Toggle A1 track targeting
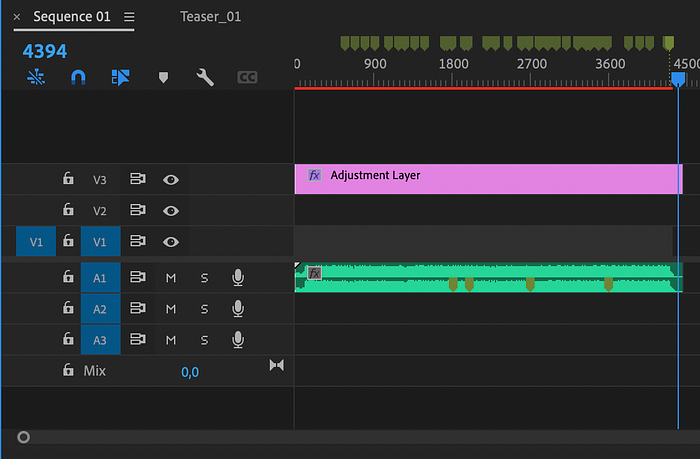Viewport: 700px width, 459px height. (x=100, y=278)
